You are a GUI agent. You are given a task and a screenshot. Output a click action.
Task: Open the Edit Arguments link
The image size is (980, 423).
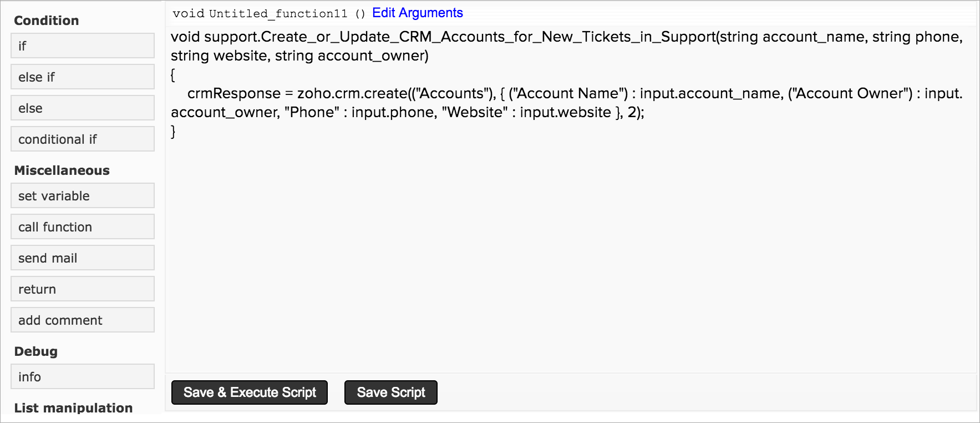coord(417,13)
